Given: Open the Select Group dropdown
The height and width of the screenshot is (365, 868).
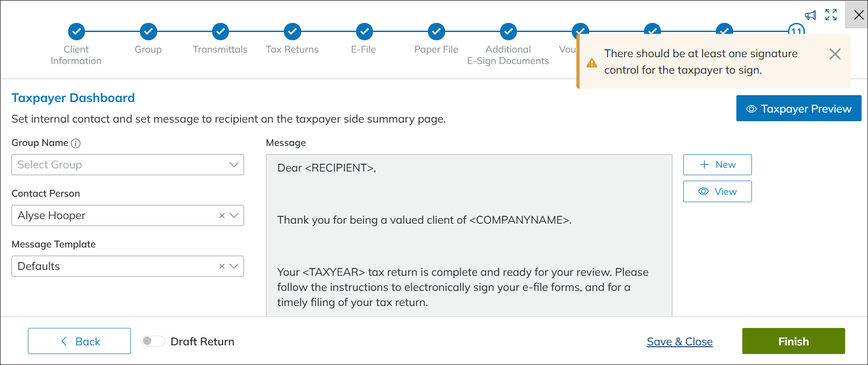Looking at the screenshot, I should coord(128,165).
